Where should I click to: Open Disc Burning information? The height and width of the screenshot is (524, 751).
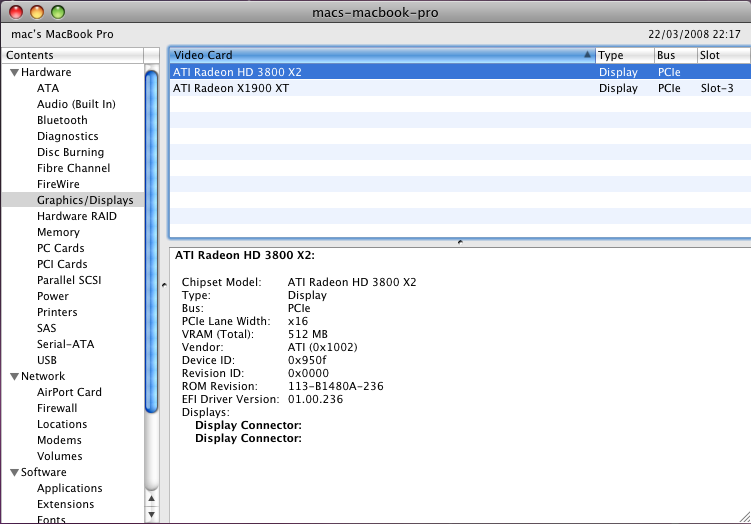70,152
